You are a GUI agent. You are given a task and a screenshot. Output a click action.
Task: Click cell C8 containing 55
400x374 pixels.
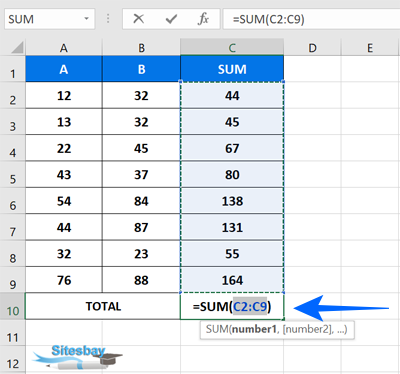232,253
